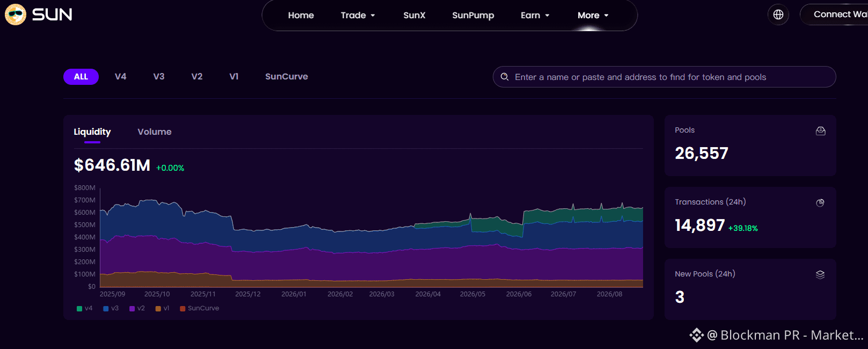
Task: Click the $400M axis label
Action: pos(85,237)
